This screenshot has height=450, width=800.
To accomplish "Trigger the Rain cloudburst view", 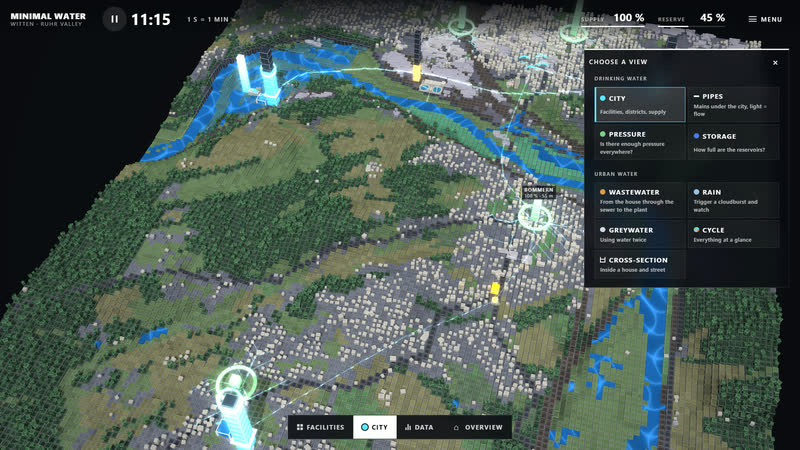I will point(733,201).
